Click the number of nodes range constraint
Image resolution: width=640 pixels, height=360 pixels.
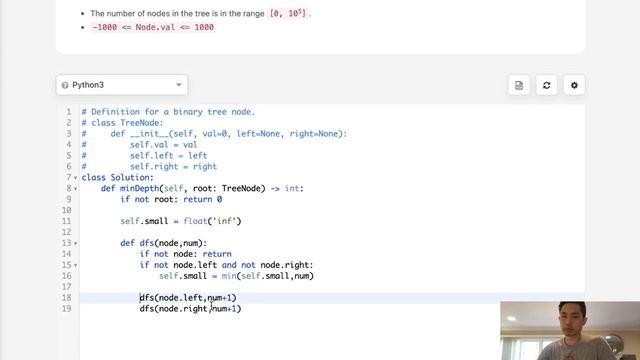click(x=200, y=13)
